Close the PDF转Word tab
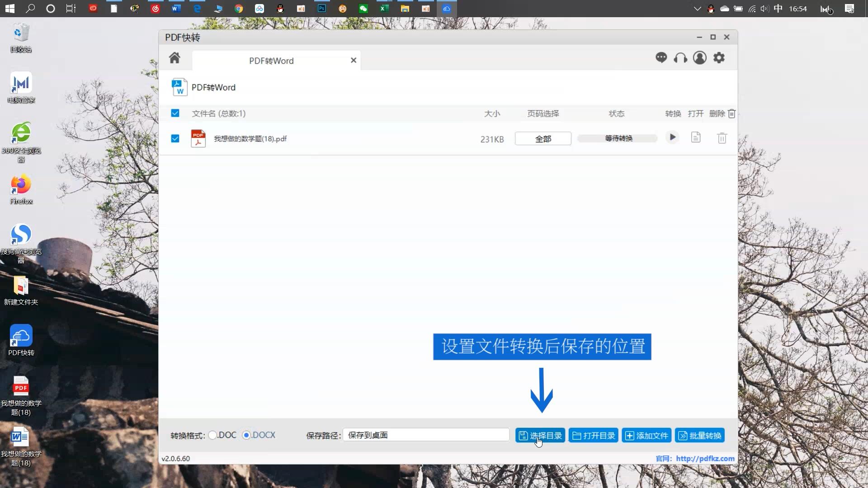The image size is (868, 488). tap(353, 60)
